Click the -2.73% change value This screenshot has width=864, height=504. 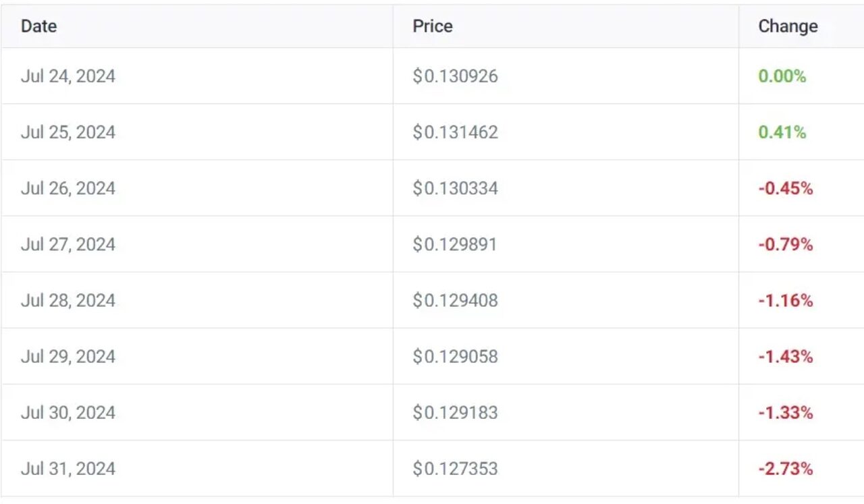pyautogui.click(x=786, y=468)
